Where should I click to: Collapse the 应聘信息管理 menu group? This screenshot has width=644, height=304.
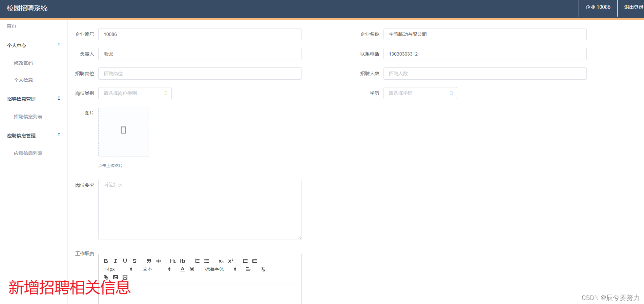point(34,136)
